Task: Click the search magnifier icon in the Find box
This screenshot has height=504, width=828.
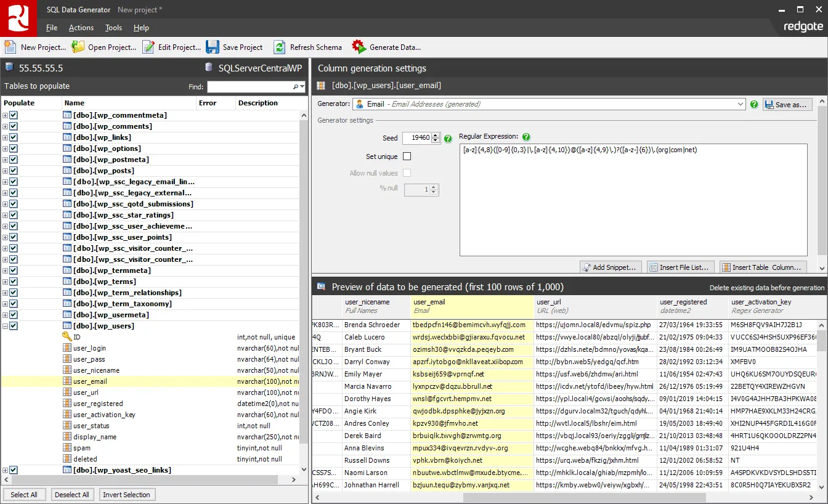Action: click(296, 87)
